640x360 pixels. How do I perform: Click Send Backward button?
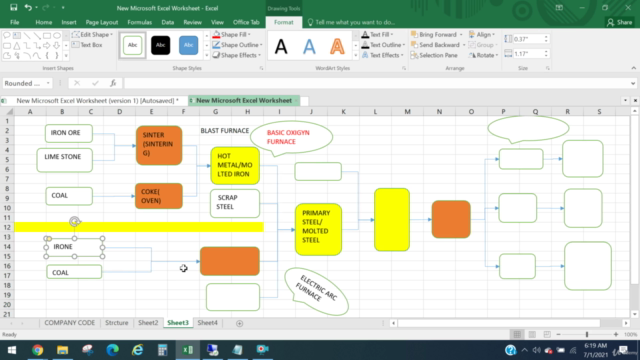[435, 45]
